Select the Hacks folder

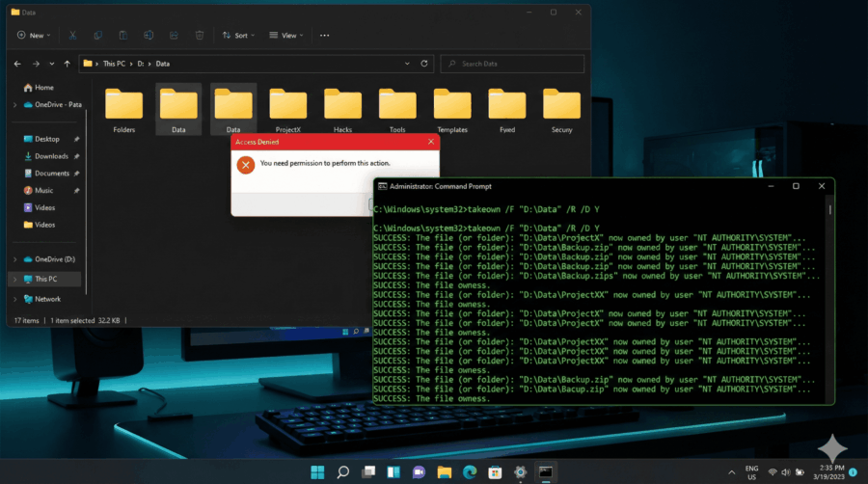click(x=342, y=111)
